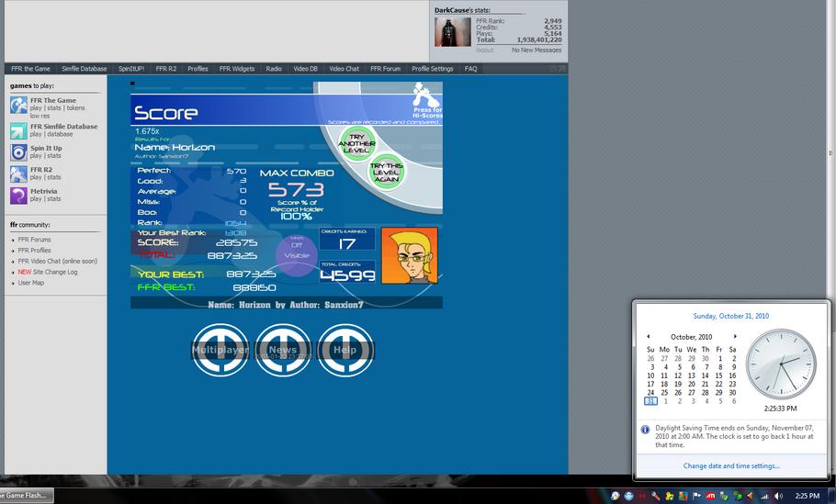Click the volume speaker tray icon
Image resolution: width=836 pixels, height=504 pixels.
click(778, 496)
